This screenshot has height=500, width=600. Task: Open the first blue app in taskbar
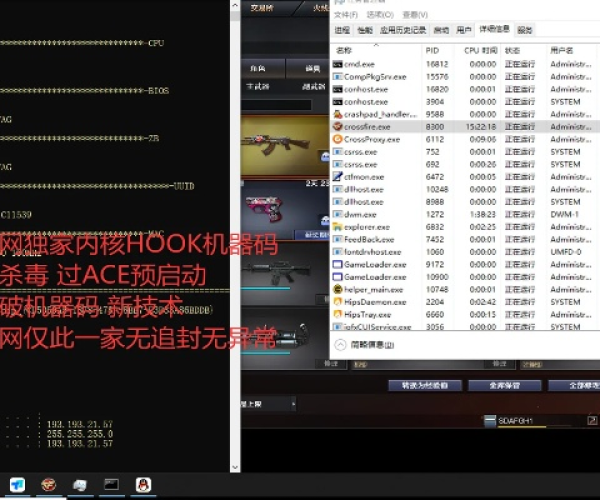pos(17,485)
